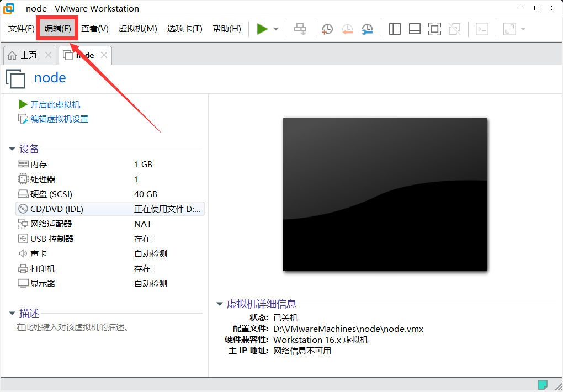
Task: Enter full screen mode
Action: [434, 29]
